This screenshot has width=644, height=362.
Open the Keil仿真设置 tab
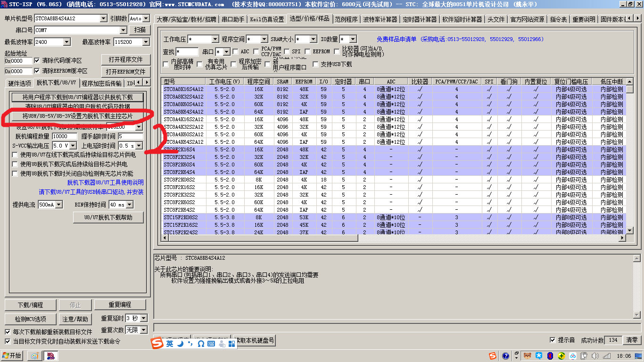point(267,19)
